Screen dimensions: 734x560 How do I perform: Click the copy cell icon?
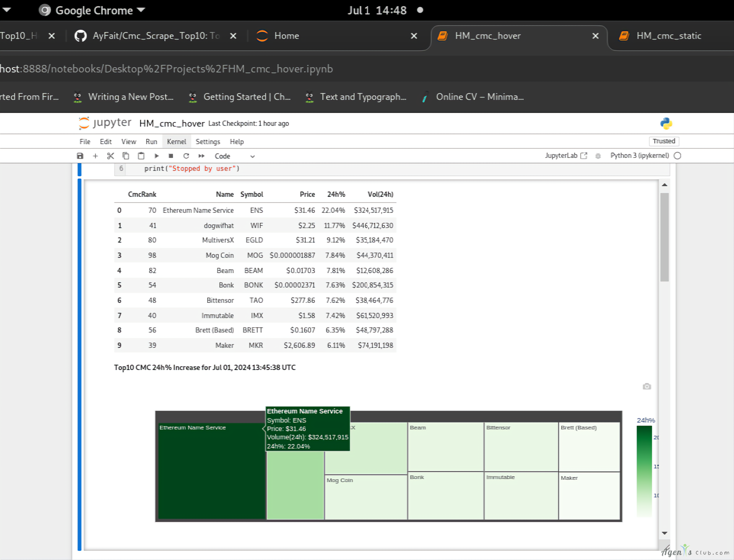point(126,156)
